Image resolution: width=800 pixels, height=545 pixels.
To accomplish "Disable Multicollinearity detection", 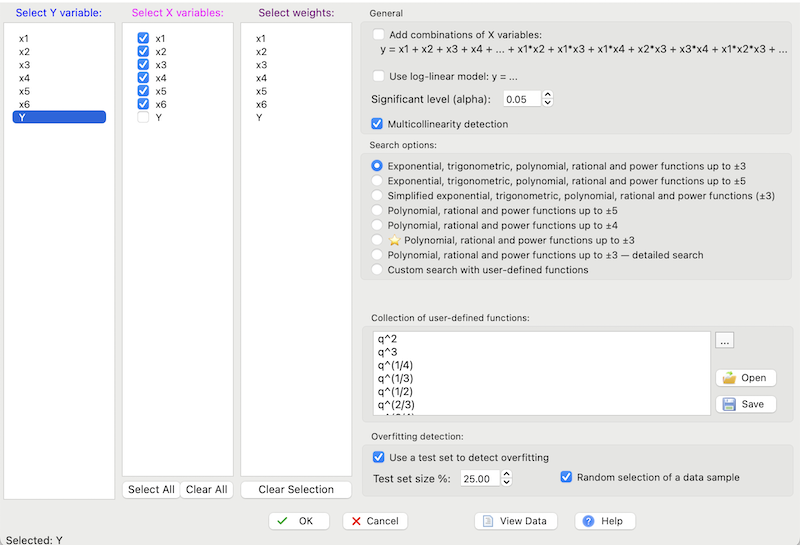I will coord(377,124).
